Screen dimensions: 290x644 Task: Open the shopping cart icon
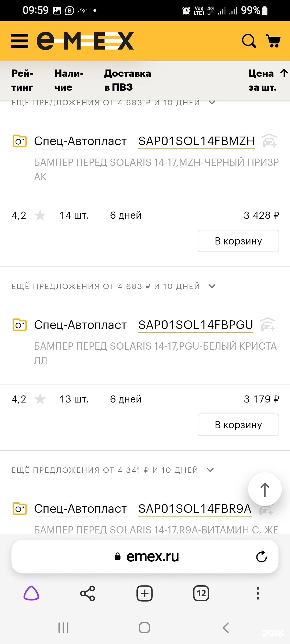click(273, 41)
